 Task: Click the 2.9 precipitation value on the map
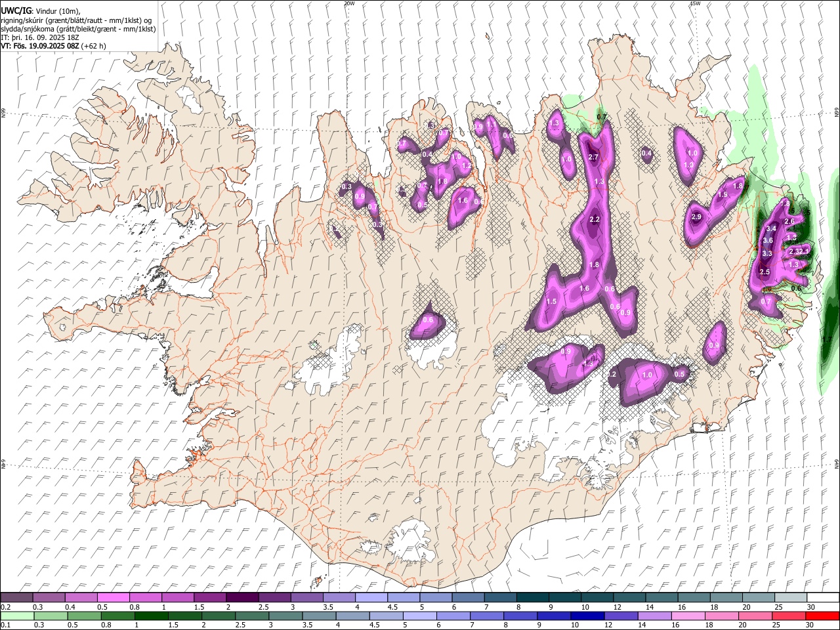coord(696,217)
